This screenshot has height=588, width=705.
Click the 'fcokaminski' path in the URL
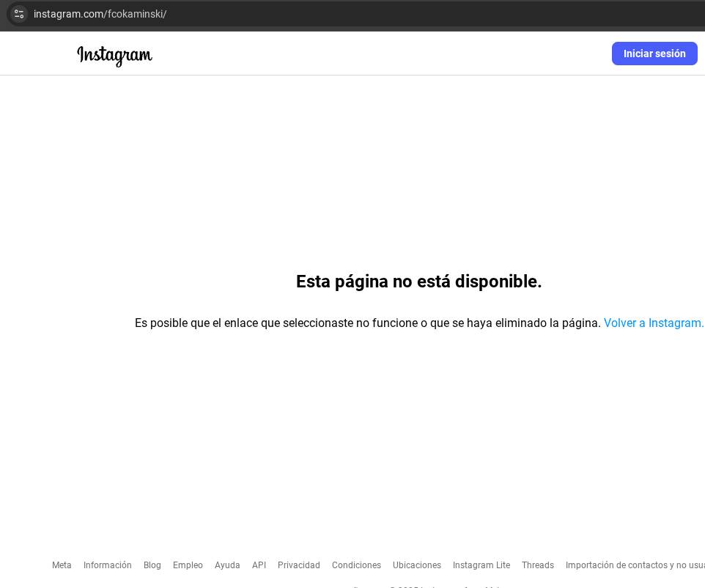136,14
